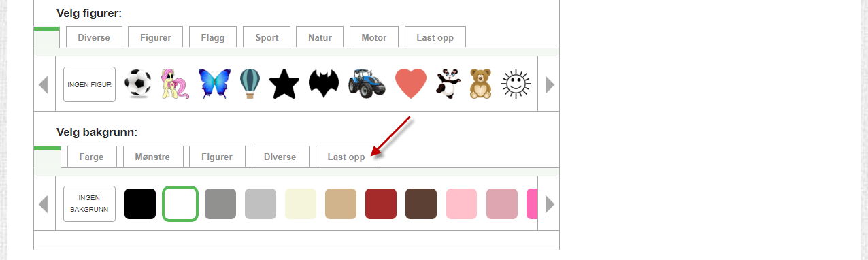Select the hot air balloon figure
Viewport: 868px width, 260px height.
click(250, 84)
